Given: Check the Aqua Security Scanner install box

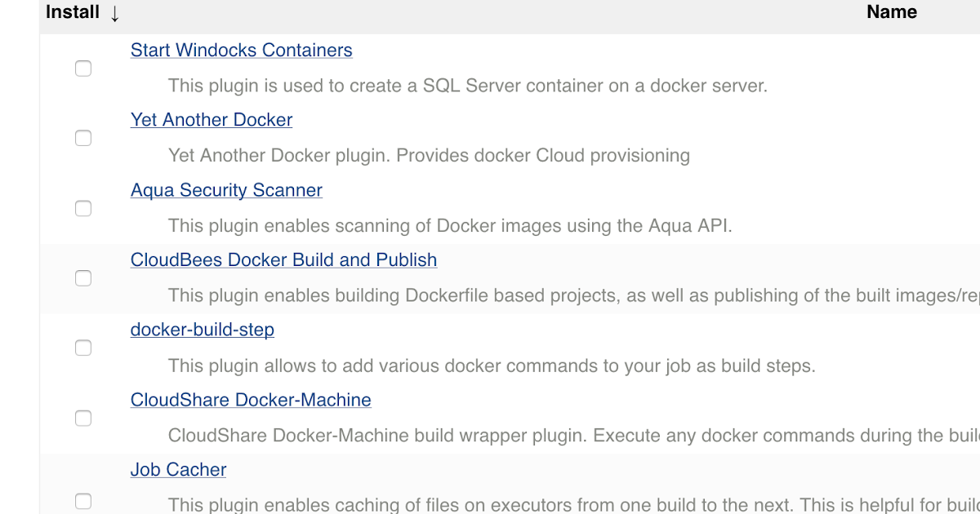Looking at the screenshot, I should (x=82, y=208).
